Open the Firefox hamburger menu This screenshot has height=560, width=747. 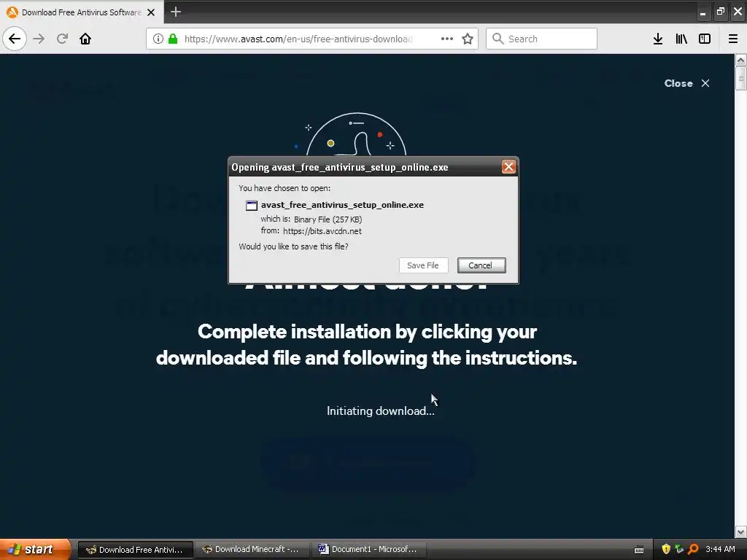pyautogui.click(x=733, y=39)
